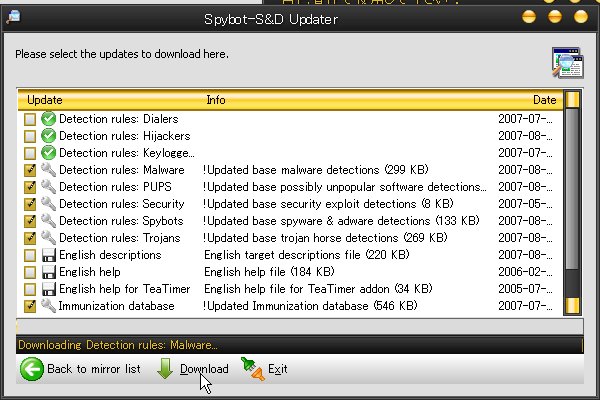Click the vertical scrollbar thumb
The width and height of the screenshot is (600, 400).
click(x=572, y=188)
